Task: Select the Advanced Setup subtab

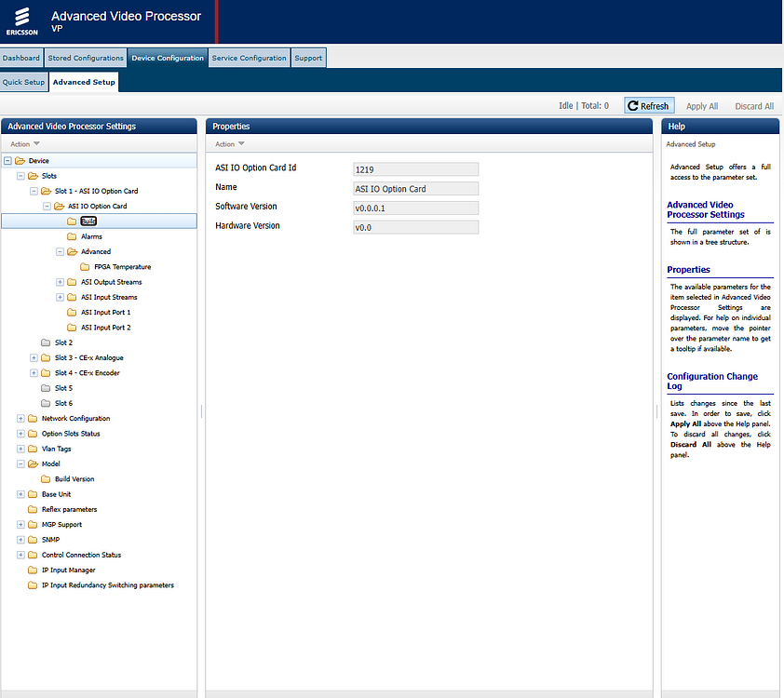Action: [x=84, y=82]
